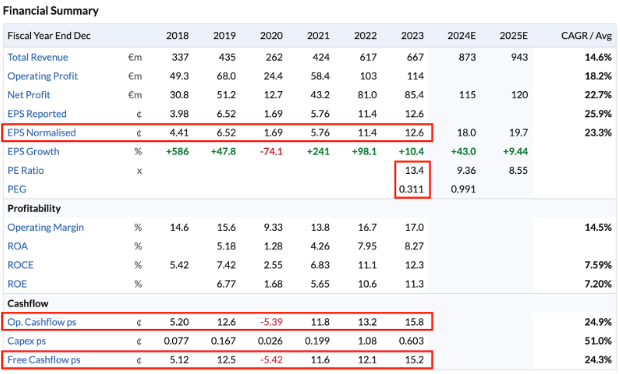This screenshot has height=374, width=620.
Task: Click the Operating Profit CAGR 18.2%
Action: pyautogui.click(x=598, y=76)
